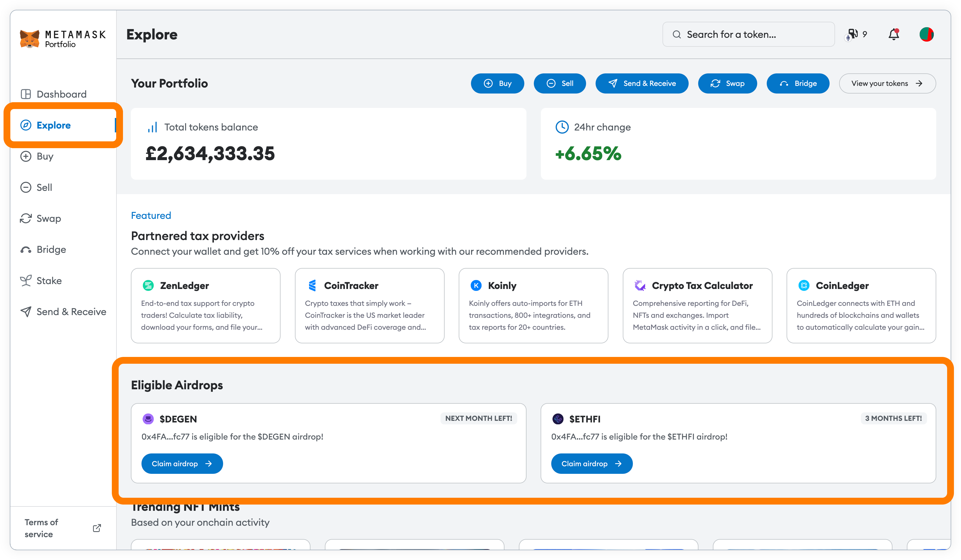
Task: Click the 3 MONTHS LEFT! badge
Action: (893, 418)
